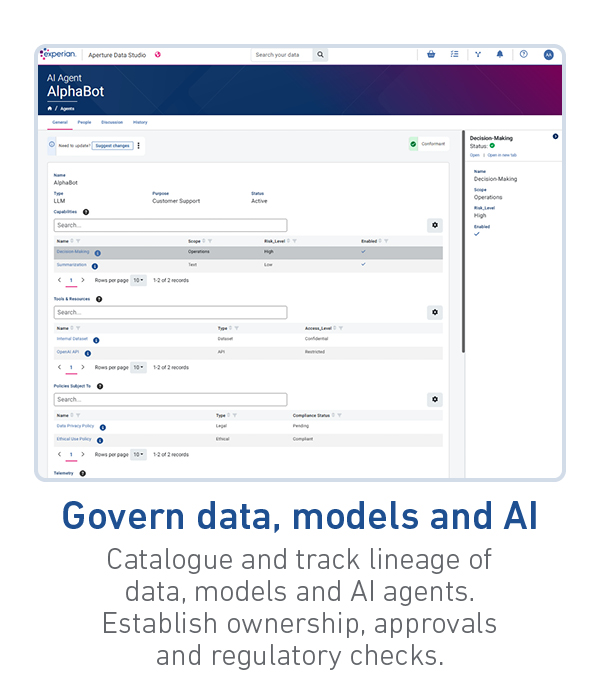Open Capabilities table settings gear

click(x=435, y=225)
